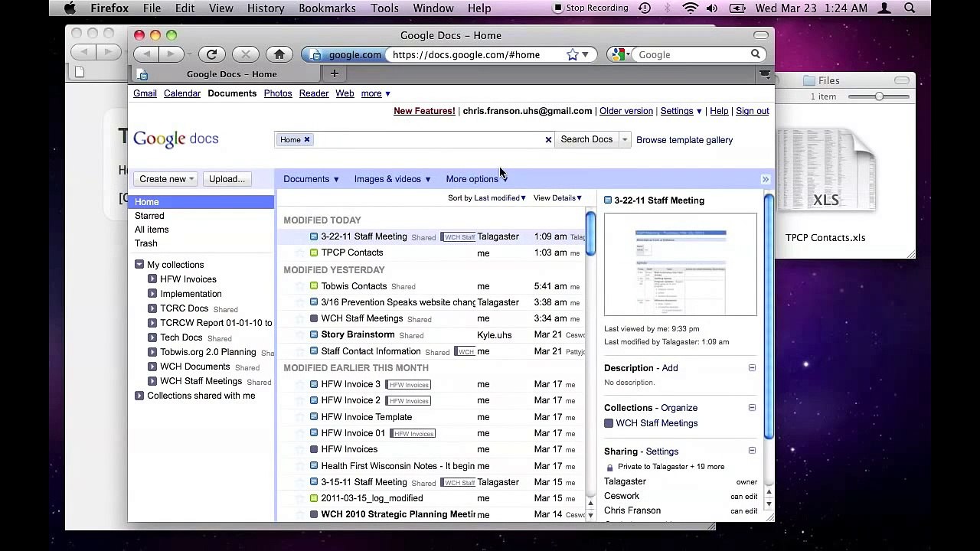Click the Firefox URL address field
This screenshot has width=980, height=551.
[476, 54]
